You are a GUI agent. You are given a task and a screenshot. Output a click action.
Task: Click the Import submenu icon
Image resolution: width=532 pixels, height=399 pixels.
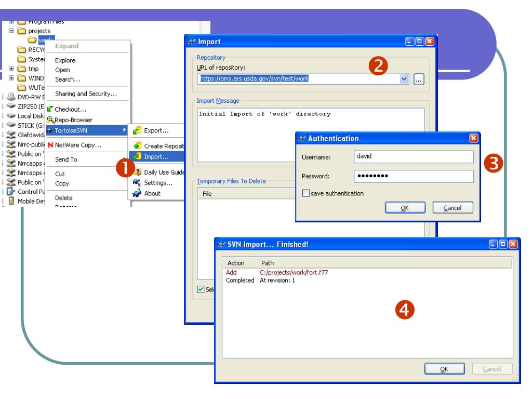tap(137, 156)
